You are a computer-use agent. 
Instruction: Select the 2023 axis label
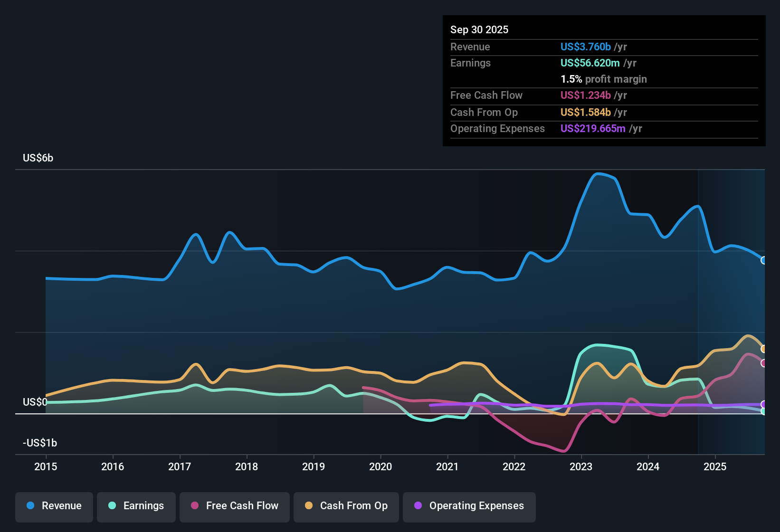580,467
